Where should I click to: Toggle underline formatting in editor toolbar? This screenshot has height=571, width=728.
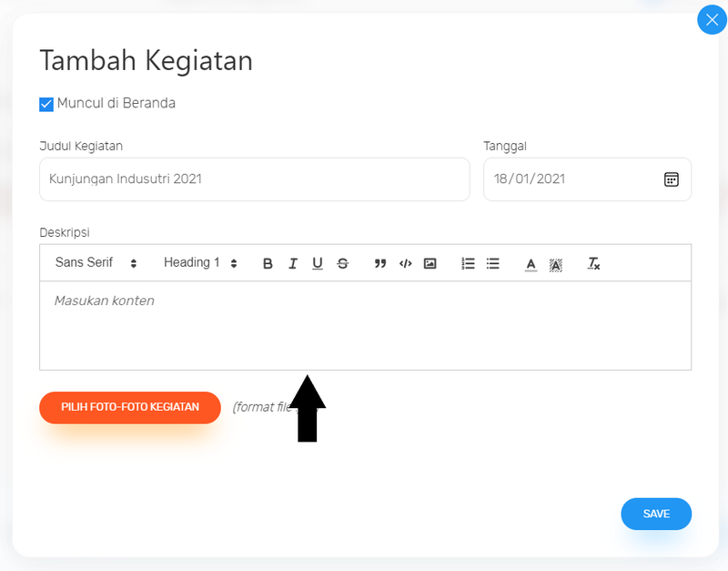tap(318, 263)
